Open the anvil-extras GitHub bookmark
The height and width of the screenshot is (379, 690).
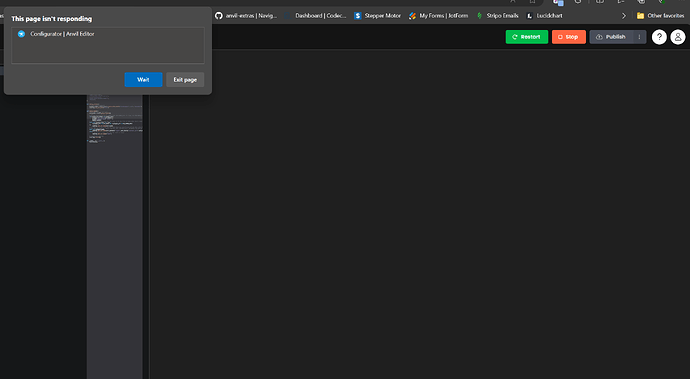point(246,16)
